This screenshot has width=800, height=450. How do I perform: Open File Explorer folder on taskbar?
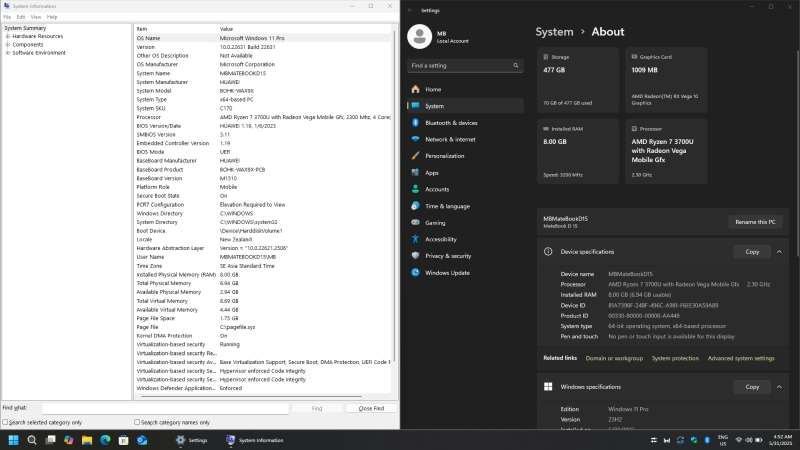point(87,440)
